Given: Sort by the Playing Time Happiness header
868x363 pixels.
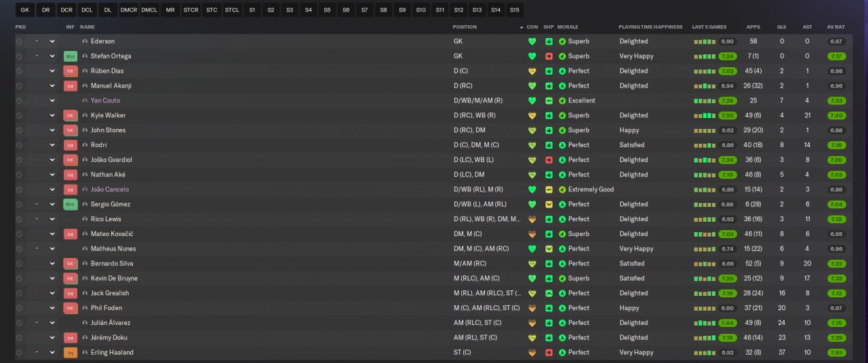Looking at the screenshot, I should pos(650,27).
